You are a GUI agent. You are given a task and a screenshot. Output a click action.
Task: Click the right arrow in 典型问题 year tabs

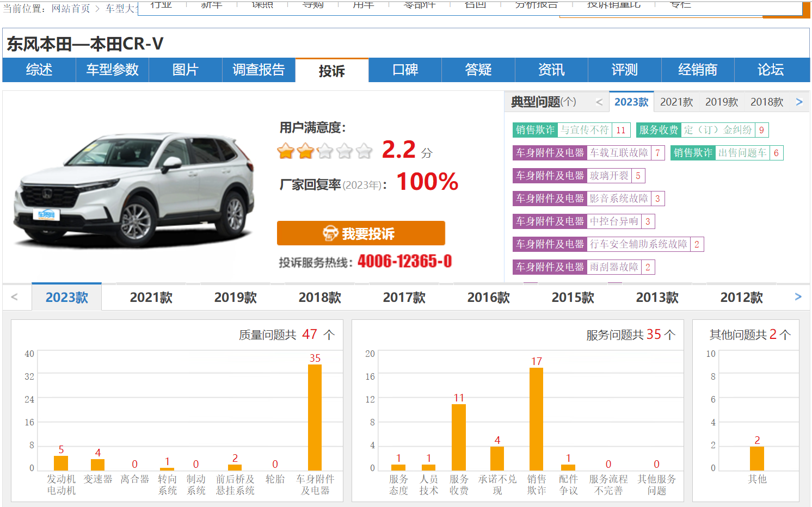point(799,102)
